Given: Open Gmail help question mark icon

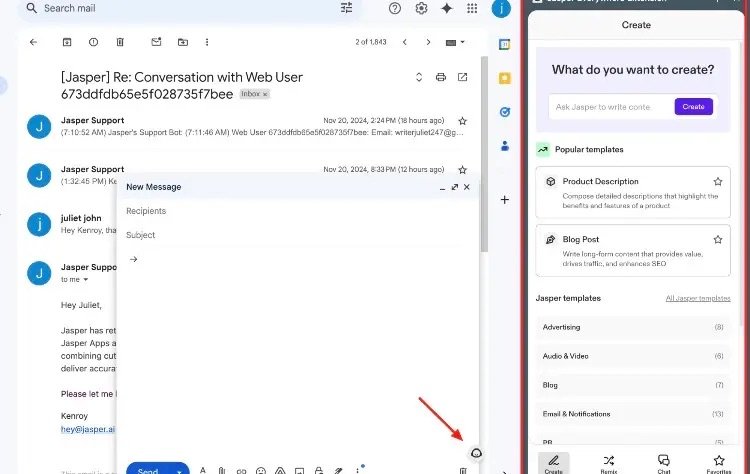Looking at the screenshot, I should pos(395,8).
